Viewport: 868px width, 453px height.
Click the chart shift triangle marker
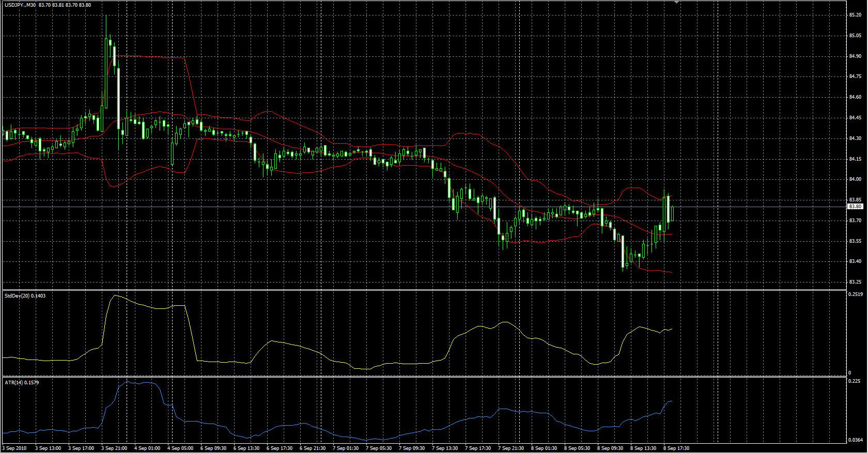coord(676,3)
